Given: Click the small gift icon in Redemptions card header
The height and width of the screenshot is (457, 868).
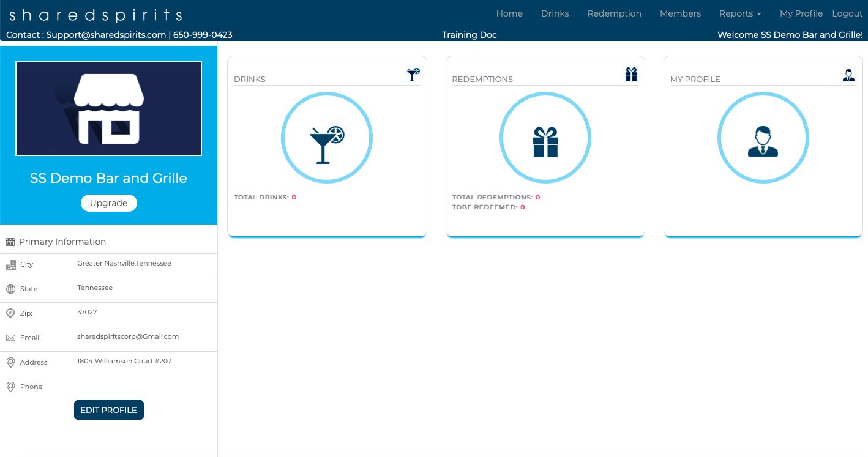Looking at the screenshot, I should point(631,74).
